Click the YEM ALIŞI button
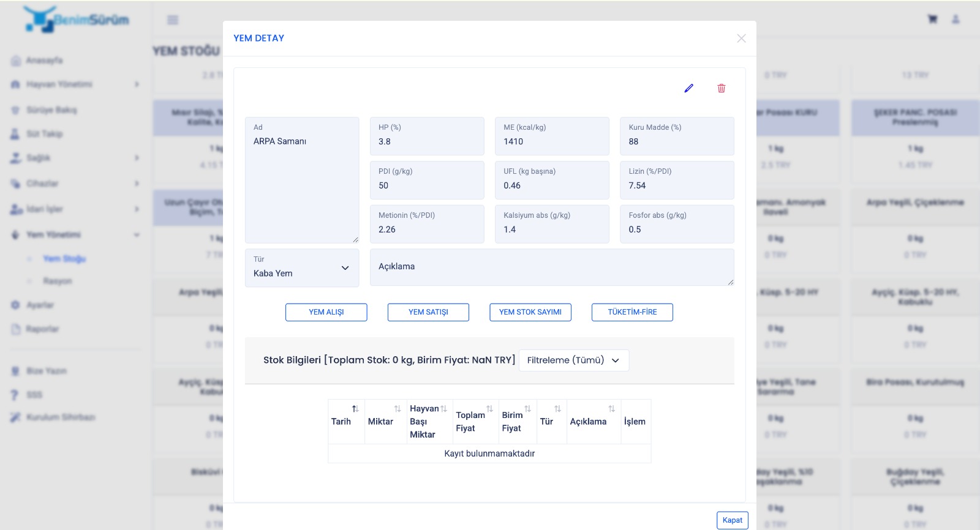This screenshot has width=980, height=530. point(326,312)
